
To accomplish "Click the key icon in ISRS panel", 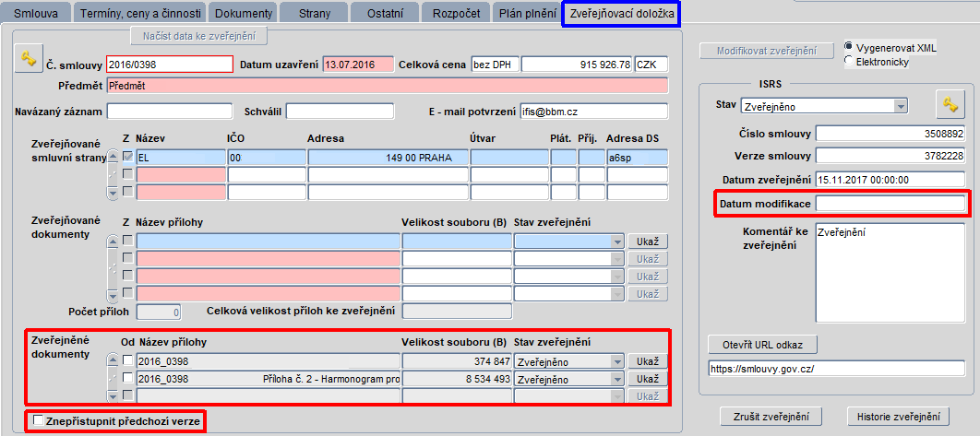I will [x=950, y=105].
